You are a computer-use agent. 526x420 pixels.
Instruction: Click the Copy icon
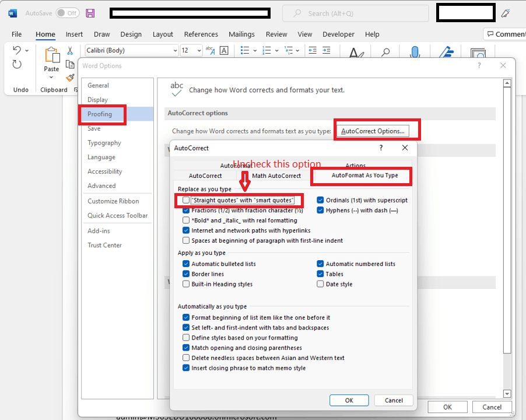[70, 64]
